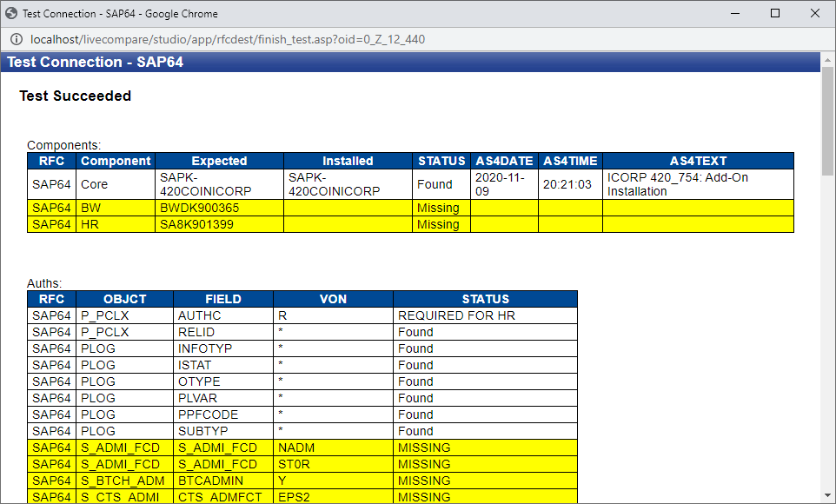This screenshot has height=504, width=836.
Task: Click the 'Installed' column header
Action: click(x=348, y=161)
